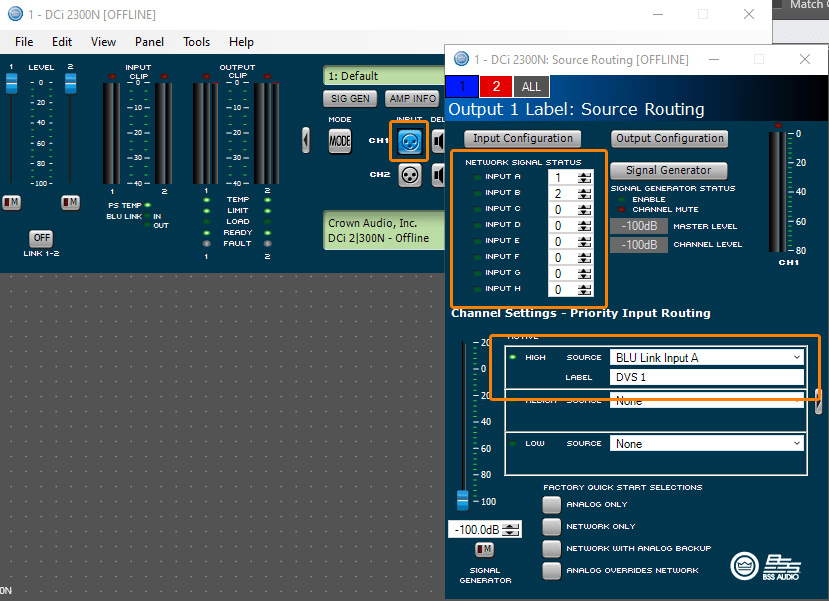Mute channel 1 level fader with M button
This screenshot has height=601, width=829.
pos(12,202)
